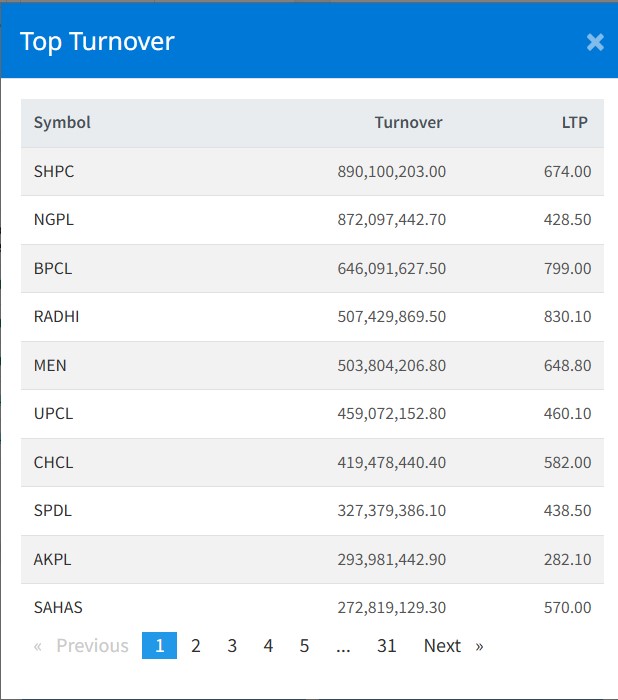Image resolution: width=618 pixels, height=700 pixels.
Task: Click the LTP column header
Action: [574, 123]
